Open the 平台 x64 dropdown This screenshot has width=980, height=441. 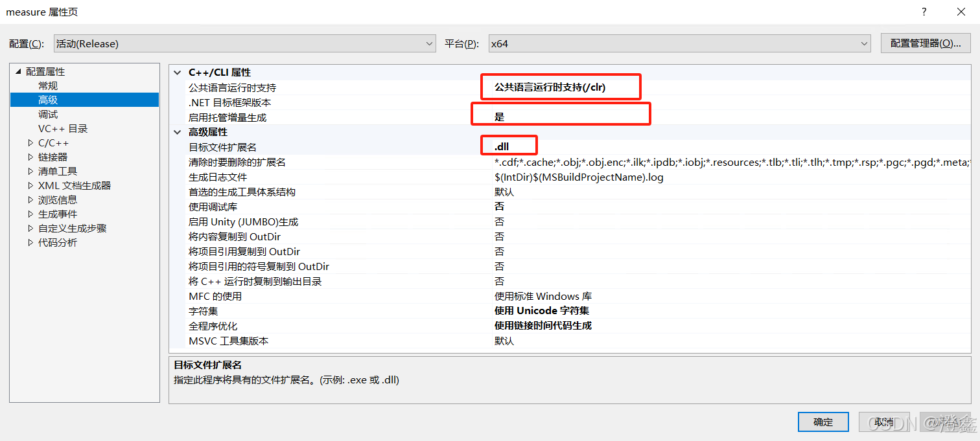pyautogui.click(x=679, y=44)
